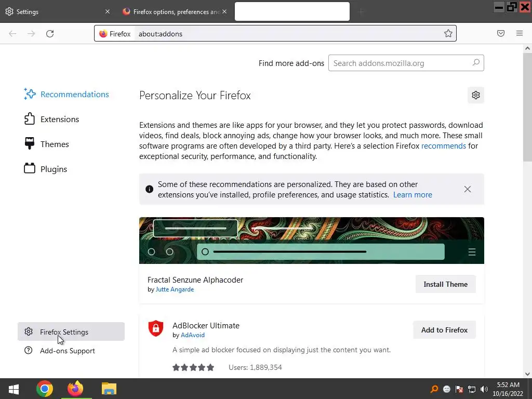Open the Windows Start menu
Image resolution: width=532 pixels, height=399 pixels.
click(14, 389)
